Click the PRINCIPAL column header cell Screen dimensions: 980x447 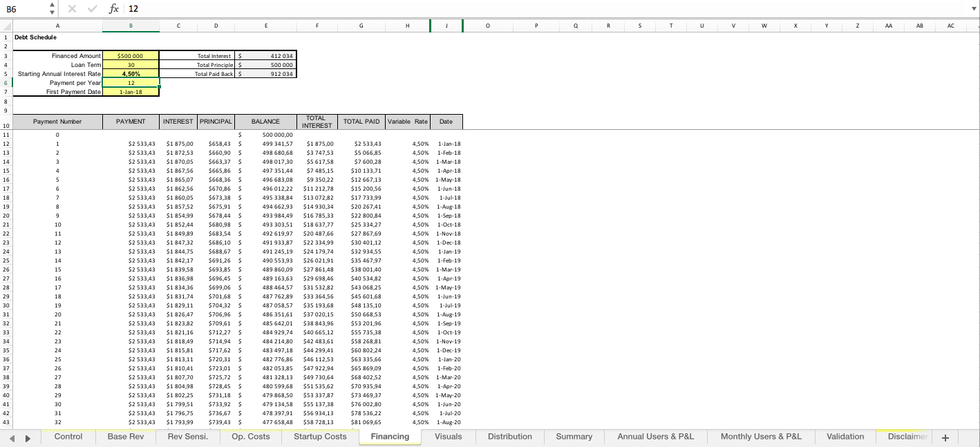pyautogui.click(x=216, y=122)
